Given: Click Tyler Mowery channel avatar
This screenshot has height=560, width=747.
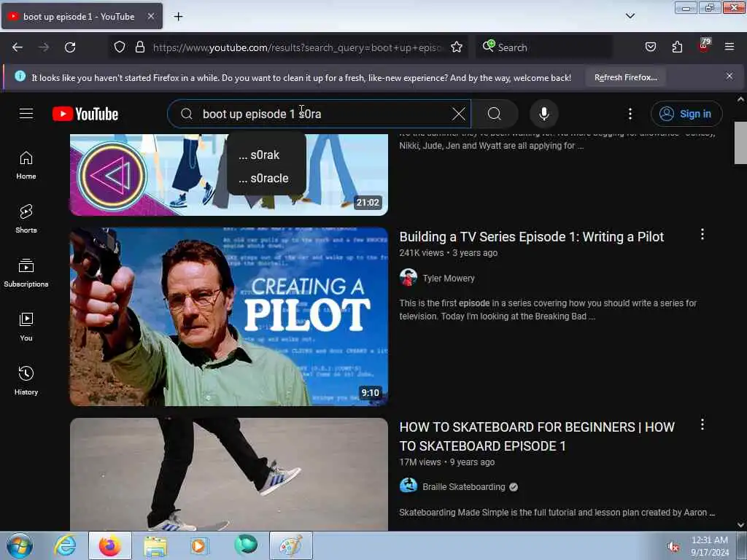Looking at the screenshot, I should pyautogui.click(x=409, y=278).
